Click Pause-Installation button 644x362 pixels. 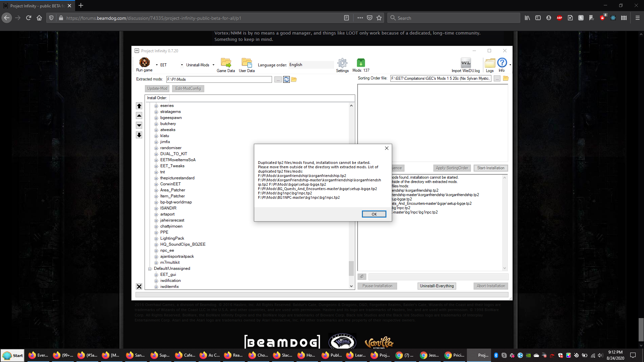377,286
